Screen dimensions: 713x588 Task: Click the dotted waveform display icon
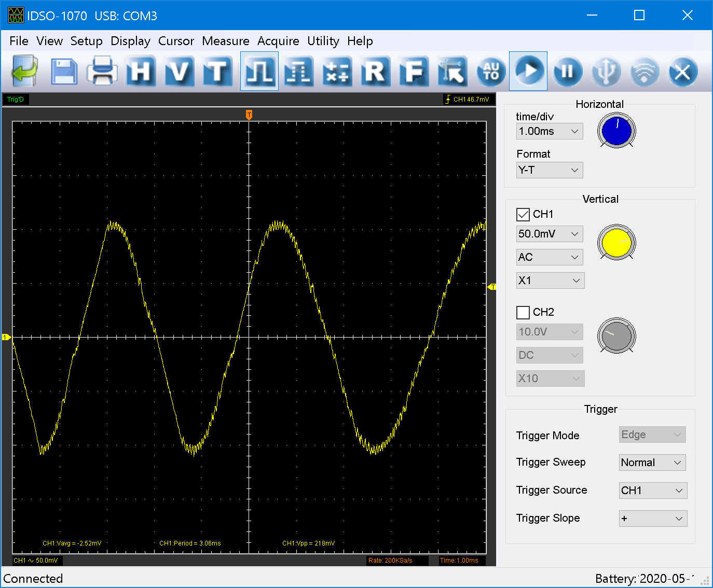point(298,71)
